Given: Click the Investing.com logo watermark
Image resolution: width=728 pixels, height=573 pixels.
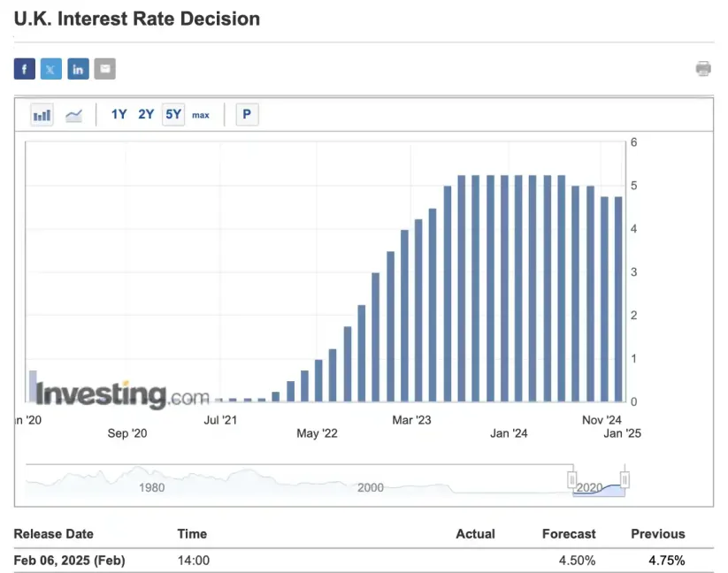Looking at the screenshot, I should tap(122, 393).
